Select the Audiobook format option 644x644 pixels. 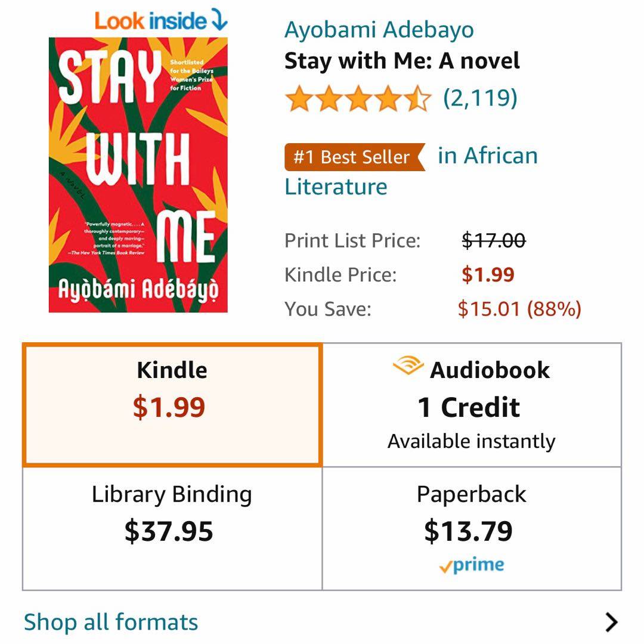pyautogui.click(x=471, y=404)
